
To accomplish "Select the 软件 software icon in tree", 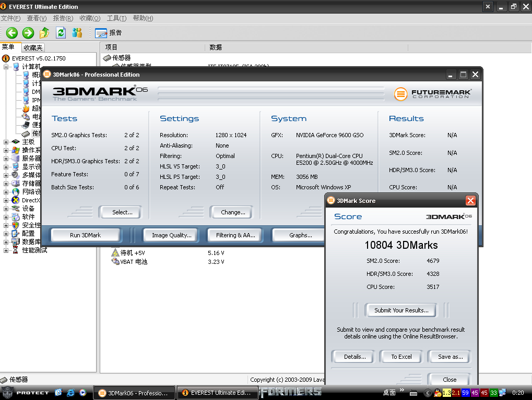I will pyautogui.click(x=16, y=217).
